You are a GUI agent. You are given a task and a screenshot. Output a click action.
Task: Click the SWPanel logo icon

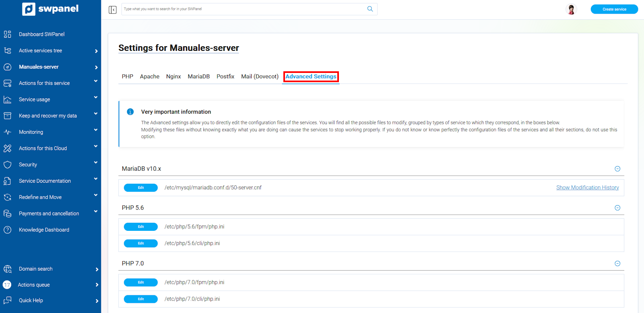29,9
